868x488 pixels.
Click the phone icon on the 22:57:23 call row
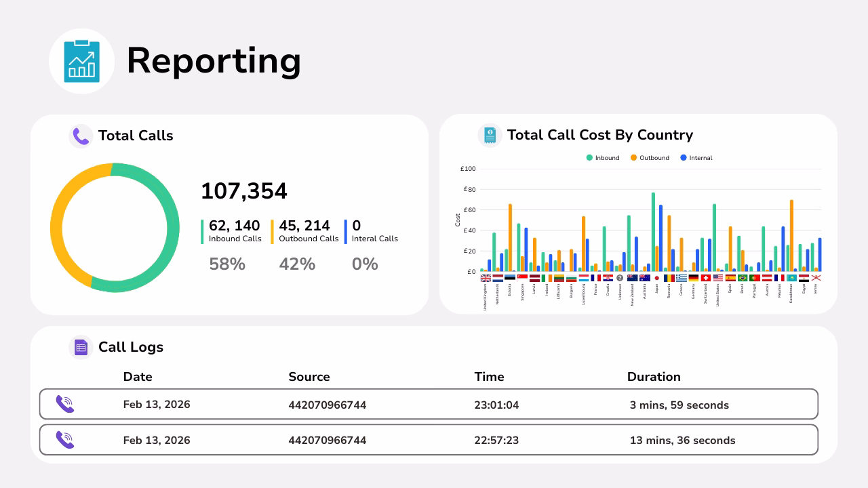coord(65,440)
